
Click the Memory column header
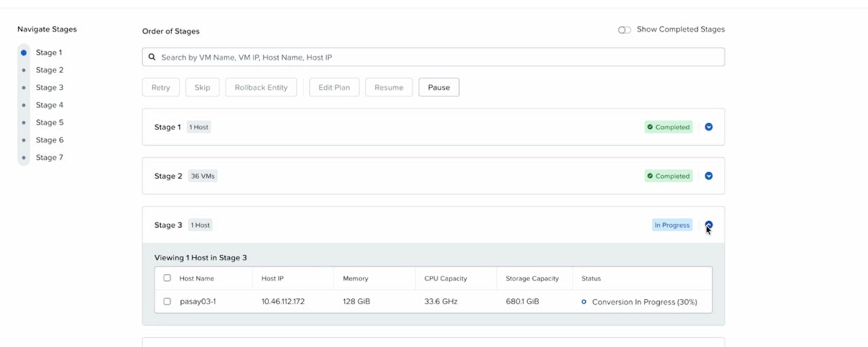click(355, 279)
